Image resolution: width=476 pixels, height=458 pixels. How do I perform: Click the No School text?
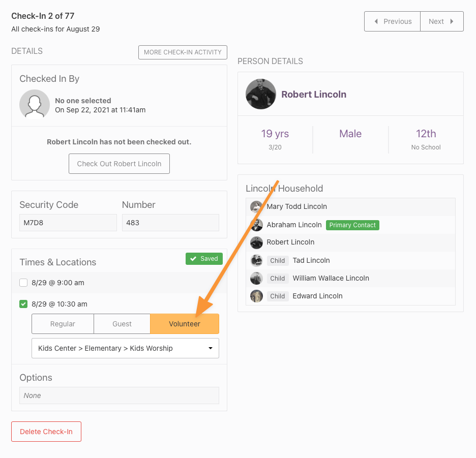[426, 147]
